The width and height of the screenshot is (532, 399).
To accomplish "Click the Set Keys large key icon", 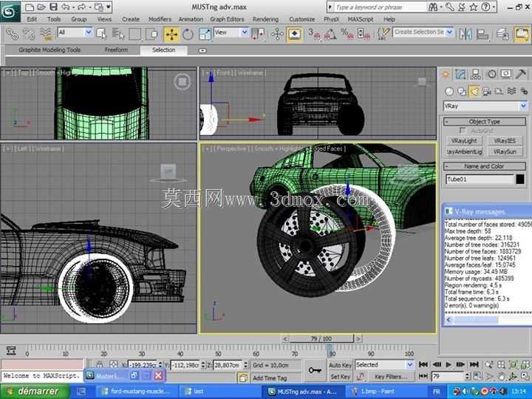I will pyautogui.click(x=315, y=370).
